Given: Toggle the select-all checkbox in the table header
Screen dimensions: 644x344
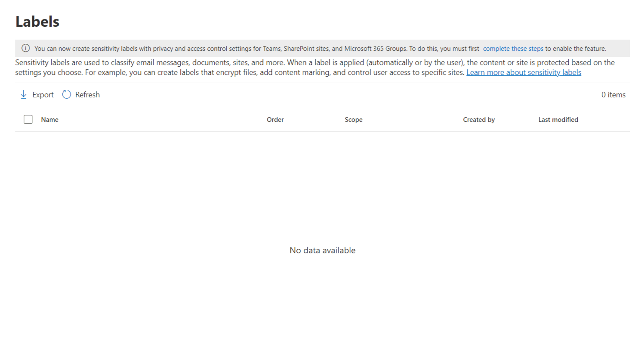Looking at the screenshot, I should pyautogui.click(x=28, y=119).
